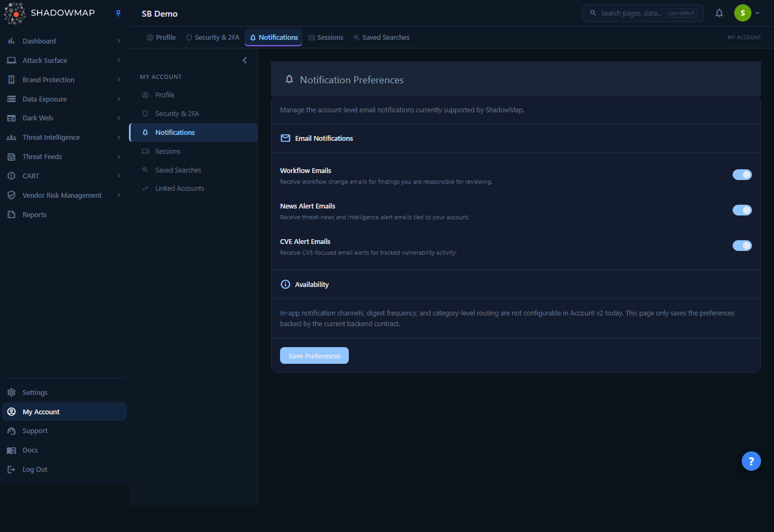Open My Account in the sidebar

(x=64, y=412)
